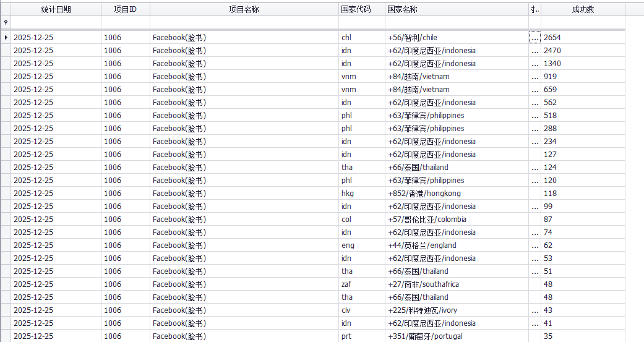Click the 项目名称 column header
Image resolution: width=644 pixels, height=342 pixels.
244,9
